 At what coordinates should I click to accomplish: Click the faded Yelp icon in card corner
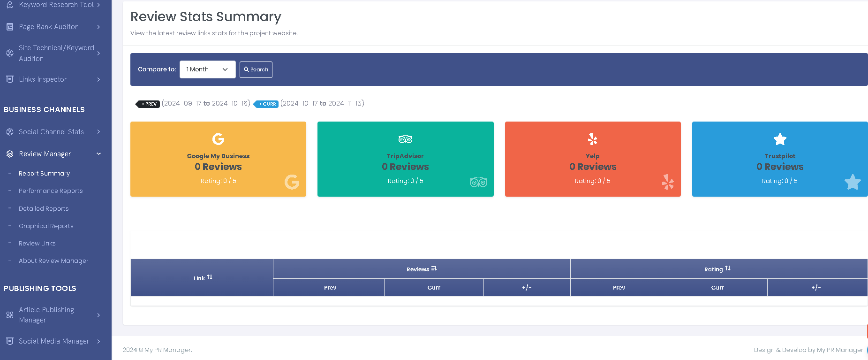pos(668,182)
